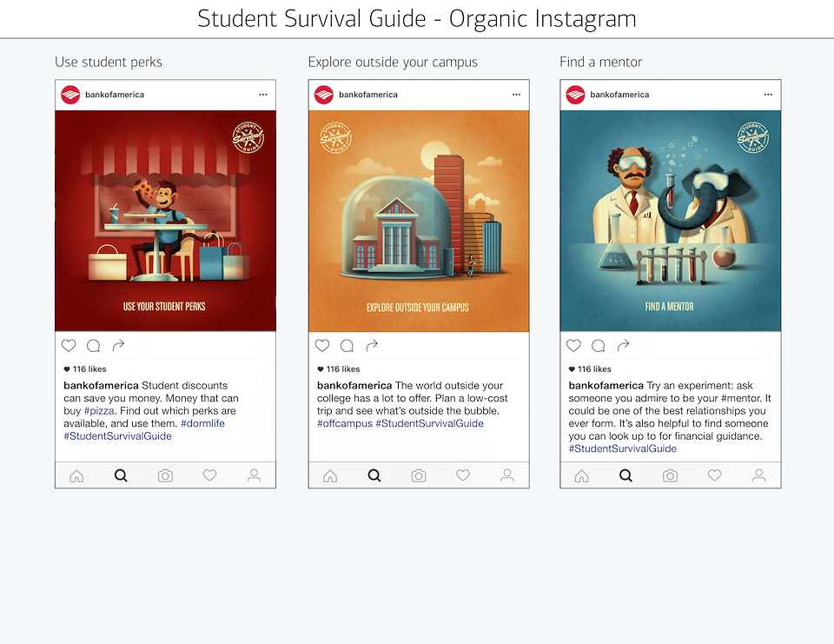Open the monkey eating pizza illustration
The width and height of the screenshot is (834, 644).
[165, 221]
